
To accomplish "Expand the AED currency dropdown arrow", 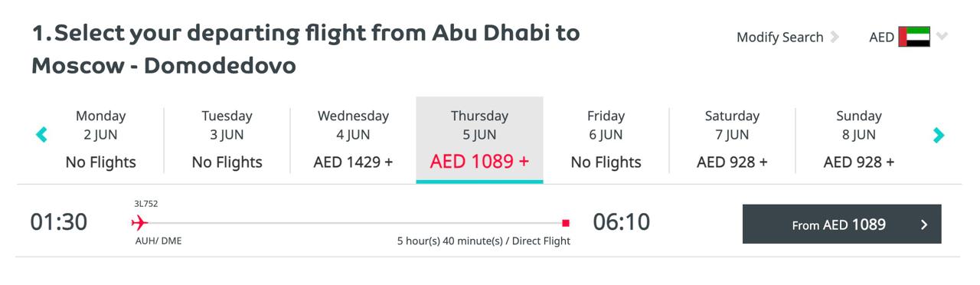I will point(942,36).
